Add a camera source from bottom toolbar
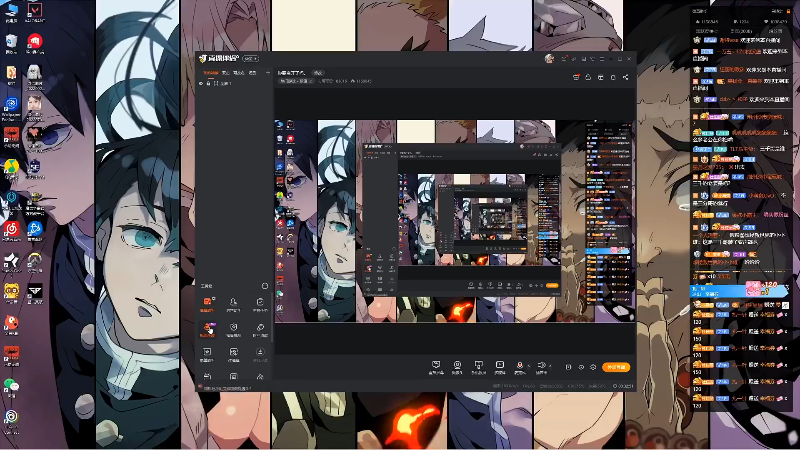This screenshot has width=800, height=450. coord(457,367)
